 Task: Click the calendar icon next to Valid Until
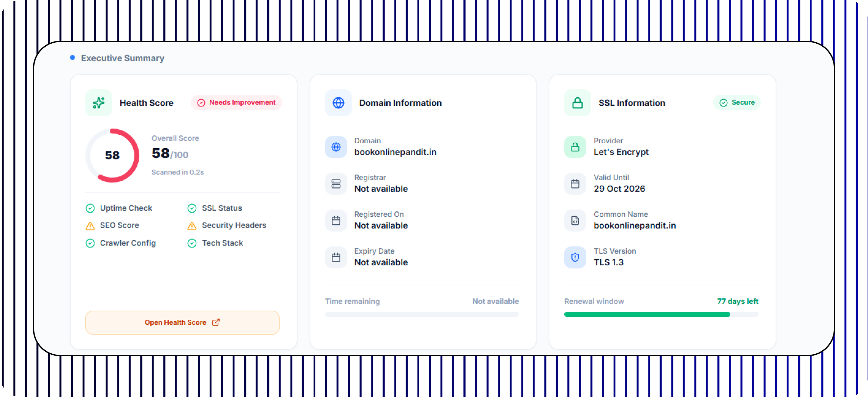click(575, 183)
